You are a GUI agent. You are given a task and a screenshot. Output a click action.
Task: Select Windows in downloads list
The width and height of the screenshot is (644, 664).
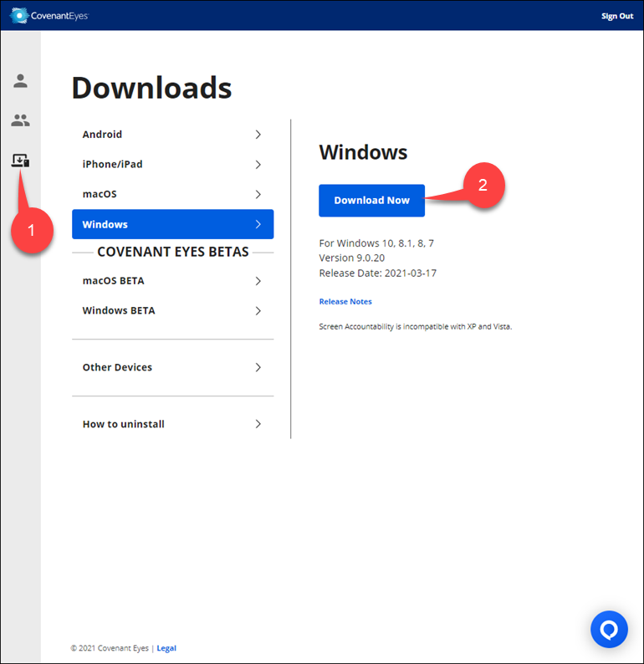tap(173, 224)
